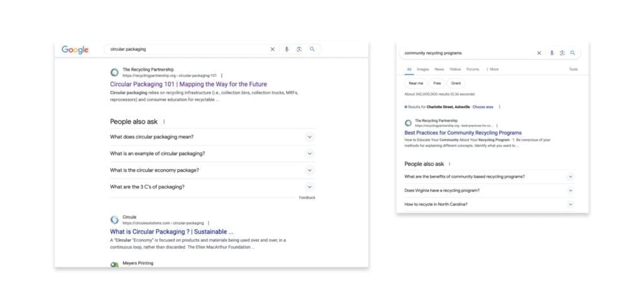The height and width of the screenshot is (308, 644).
Task: Click the 'Choose area' location link
Action: pos(482,107)
